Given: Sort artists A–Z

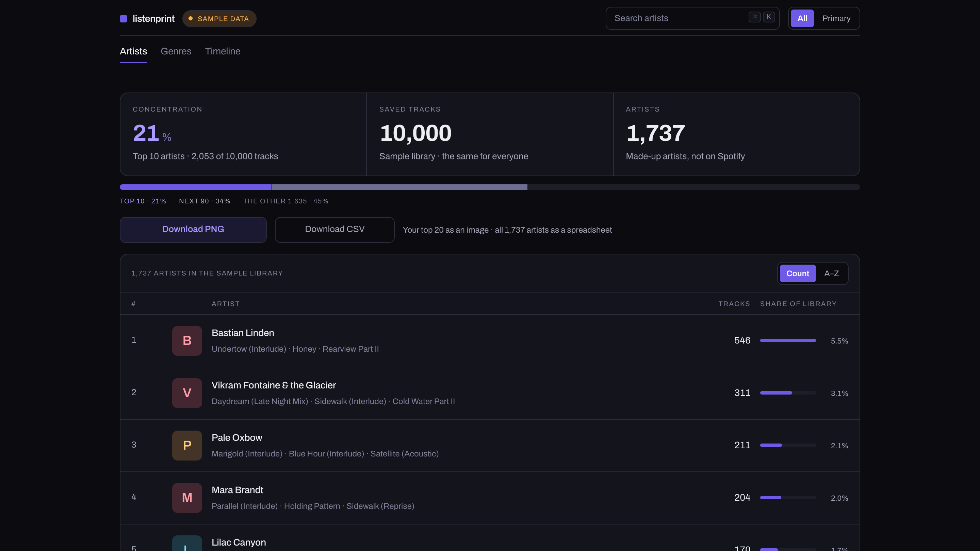Looking at the screenshot, I should click(831, 273).
